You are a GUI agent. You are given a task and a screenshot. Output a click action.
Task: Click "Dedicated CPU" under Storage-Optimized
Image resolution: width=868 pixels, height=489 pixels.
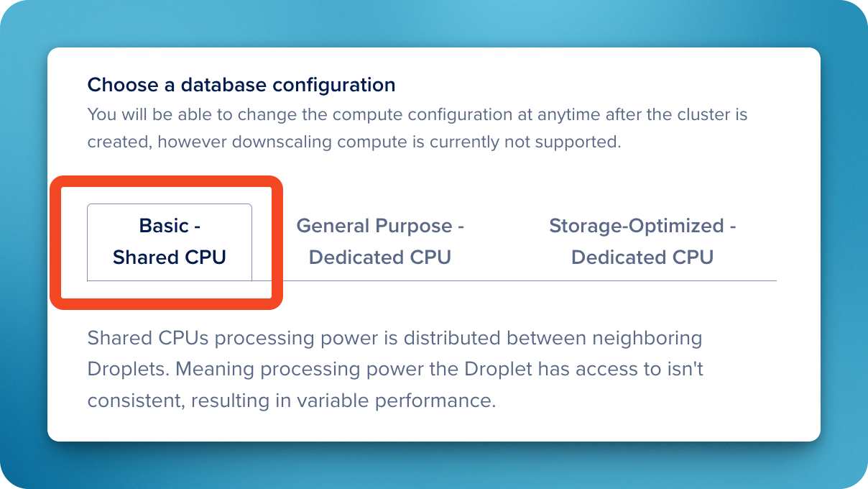point(642,257)
